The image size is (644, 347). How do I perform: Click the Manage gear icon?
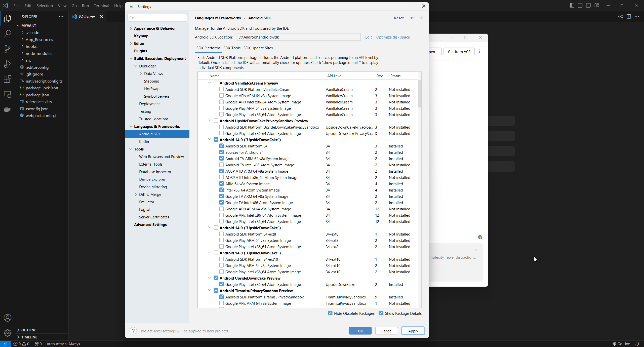point(8,333)
